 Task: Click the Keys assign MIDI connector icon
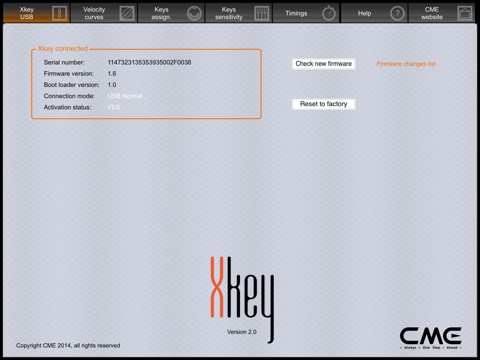[x=194, y=13]
